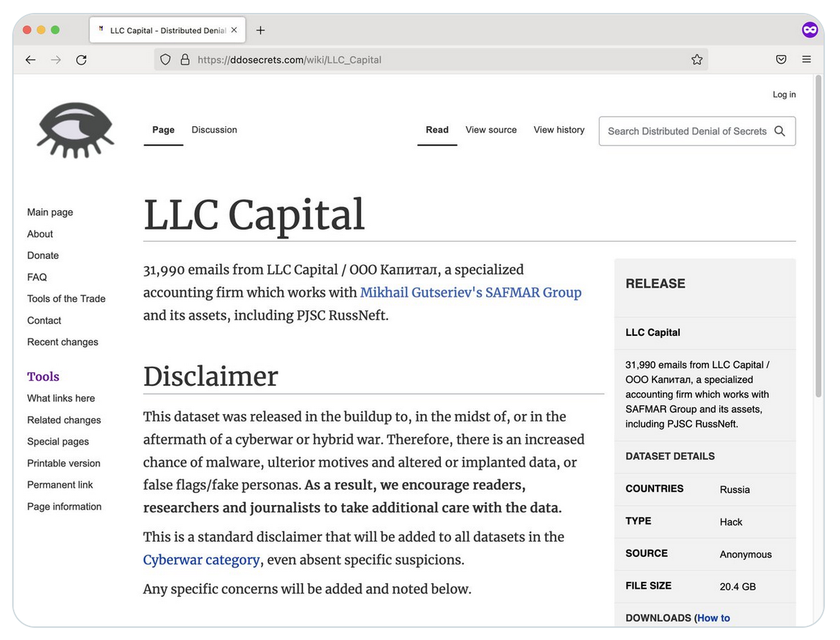This screenshot has height=640, width=840.
Task: Open Related changes link
Action: tap(64, 420)
